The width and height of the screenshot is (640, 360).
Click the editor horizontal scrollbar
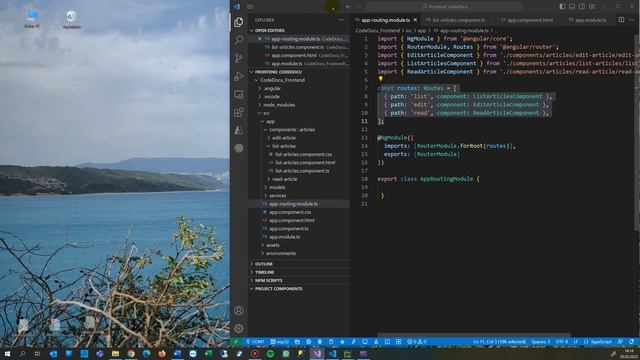(473, 335)
